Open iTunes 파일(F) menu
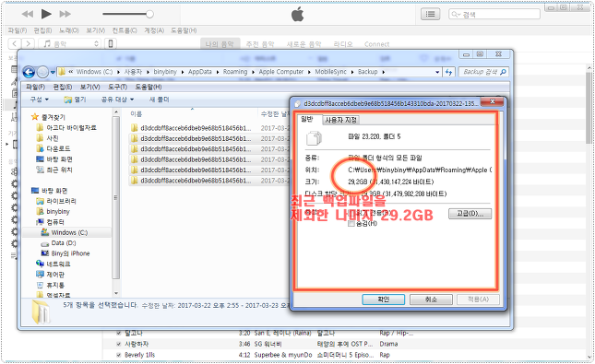Viewport: 595px width, 364px height. pos(18,30)
